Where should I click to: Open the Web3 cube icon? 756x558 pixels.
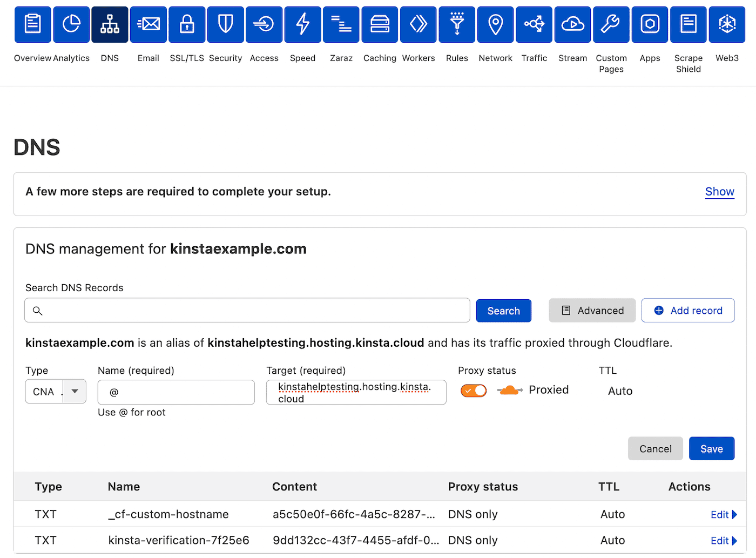pyautogui.click(x=727, y=25)
